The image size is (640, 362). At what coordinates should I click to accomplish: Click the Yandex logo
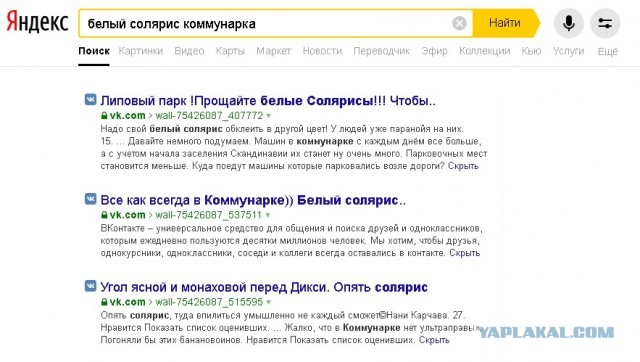[37, 22]
